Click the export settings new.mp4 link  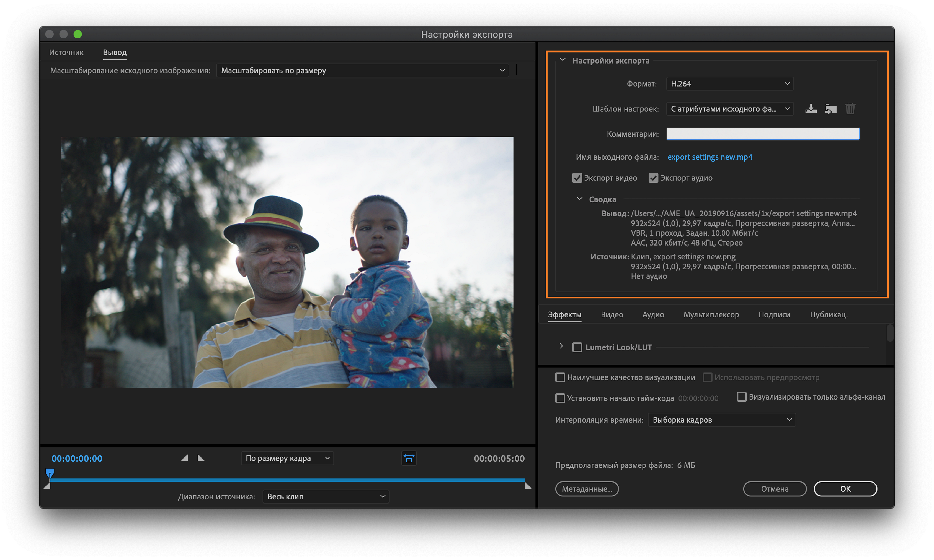pos(709,157)
